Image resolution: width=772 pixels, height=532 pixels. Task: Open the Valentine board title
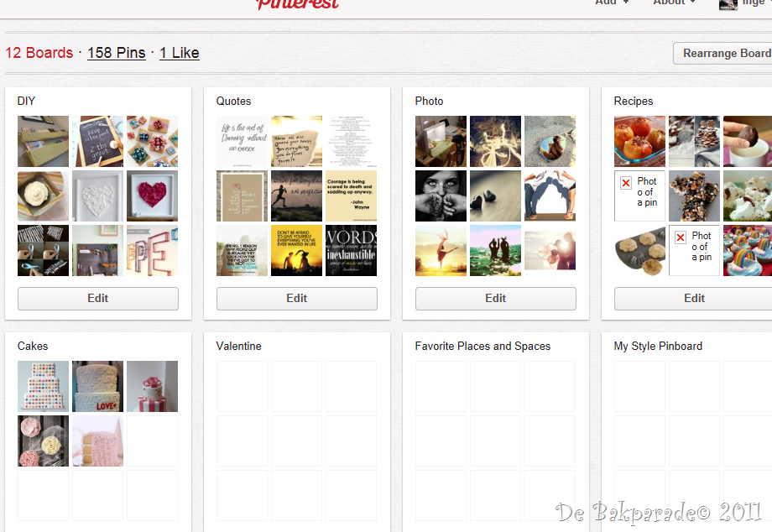click(x=238, y=346)
